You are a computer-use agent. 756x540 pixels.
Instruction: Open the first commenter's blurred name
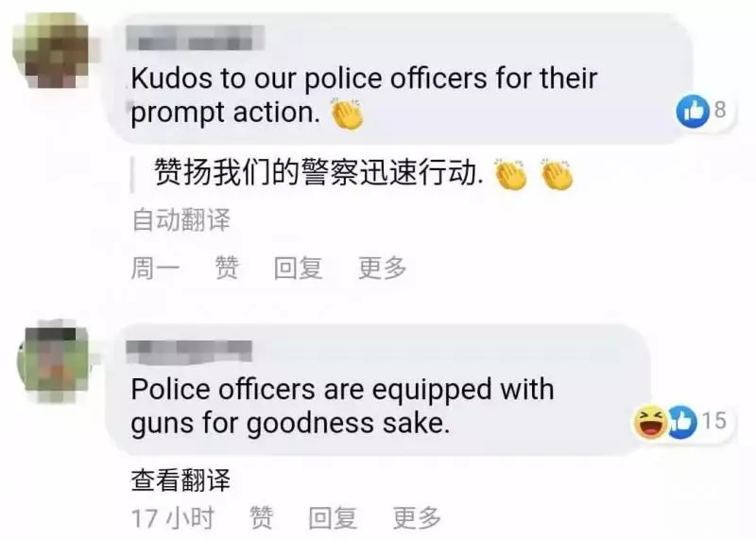coord(196,39)
